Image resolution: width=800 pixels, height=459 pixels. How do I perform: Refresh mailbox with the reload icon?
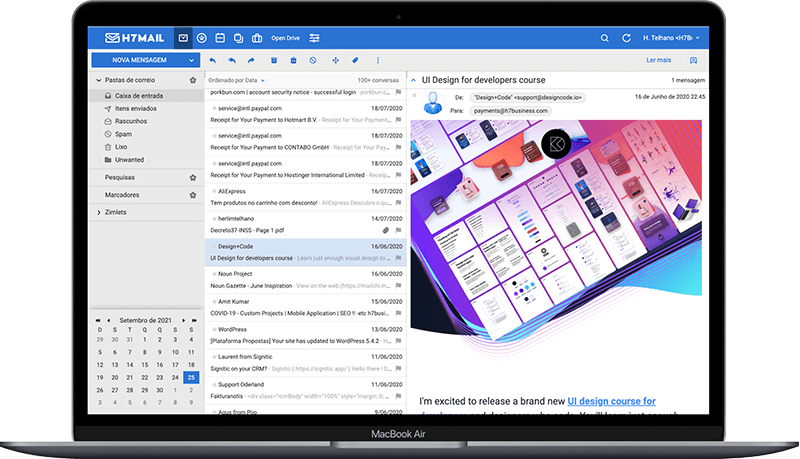627,38
